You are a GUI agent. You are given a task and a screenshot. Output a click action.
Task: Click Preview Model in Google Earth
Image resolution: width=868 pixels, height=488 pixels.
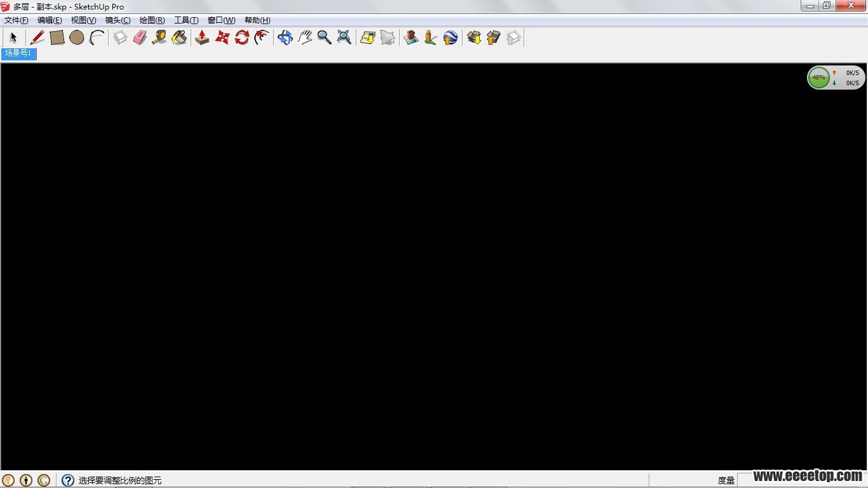(451, 37)
